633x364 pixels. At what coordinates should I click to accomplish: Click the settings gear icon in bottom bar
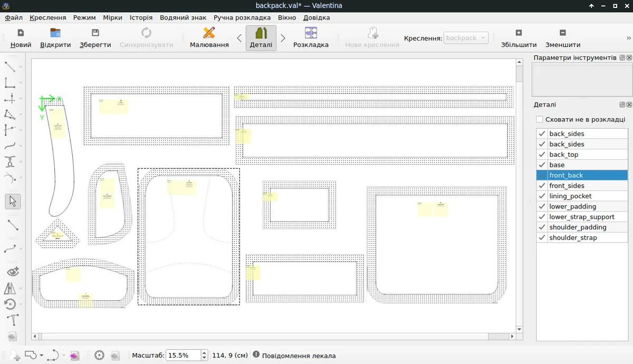[x=99, y=356]
